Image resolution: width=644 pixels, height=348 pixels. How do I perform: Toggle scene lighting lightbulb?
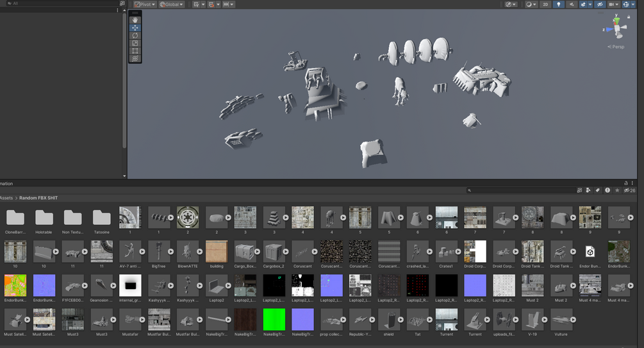[x=559, y=4]
